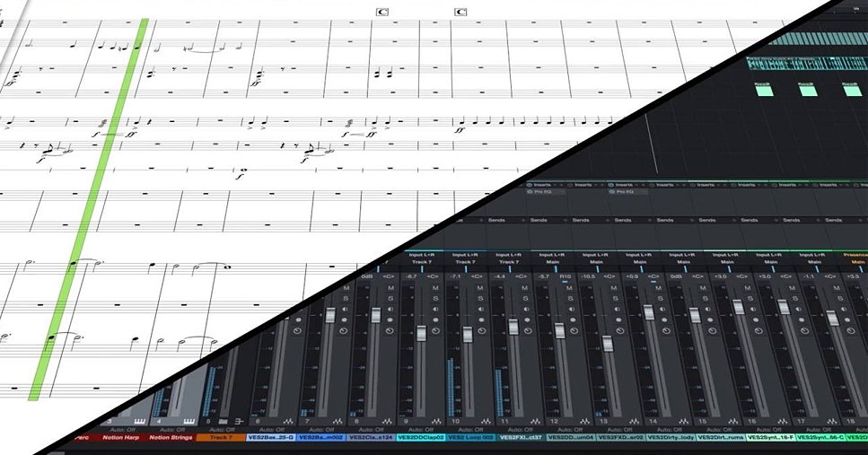Click the first rehearsal mark C in score
The image size is (868, 455).
point(382,12)
